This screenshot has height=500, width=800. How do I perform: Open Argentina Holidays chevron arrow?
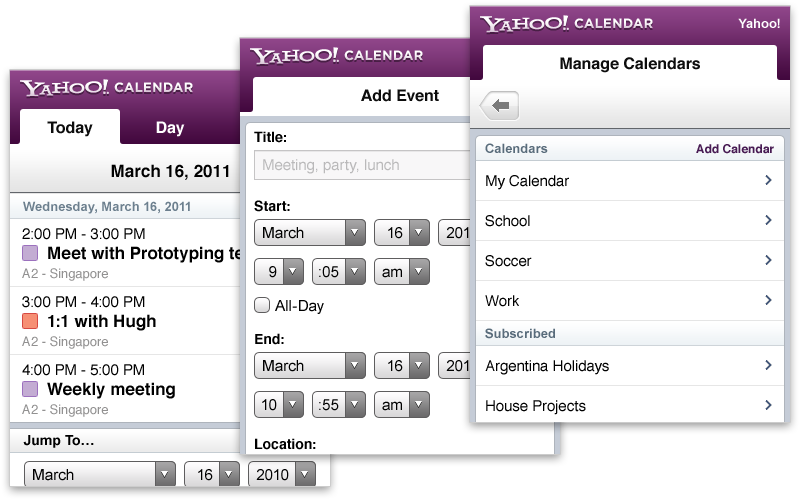pyautogui.click(x=768, y=365)
